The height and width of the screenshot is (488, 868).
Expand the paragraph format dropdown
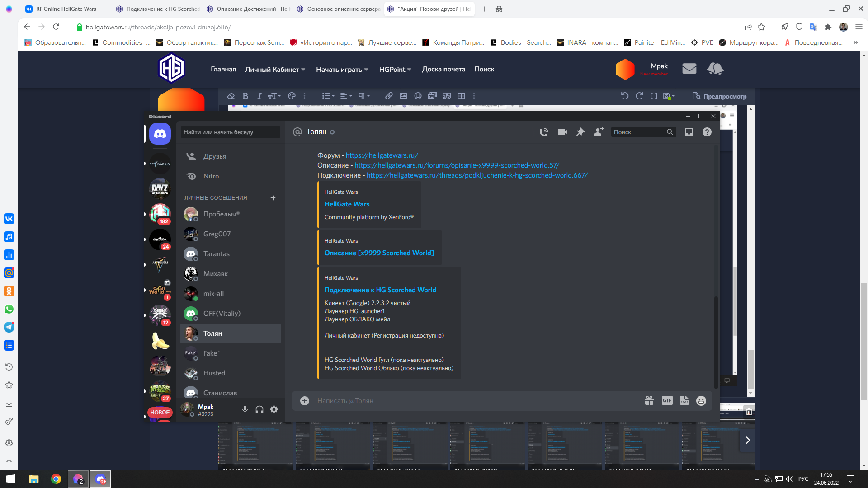[364, 96]
